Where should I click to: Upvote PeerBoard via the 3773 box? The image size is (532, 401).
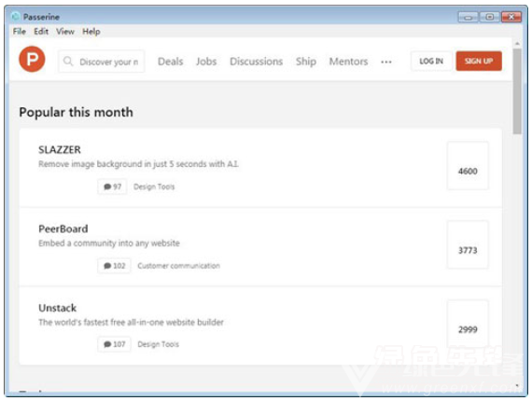coord(468,244)
